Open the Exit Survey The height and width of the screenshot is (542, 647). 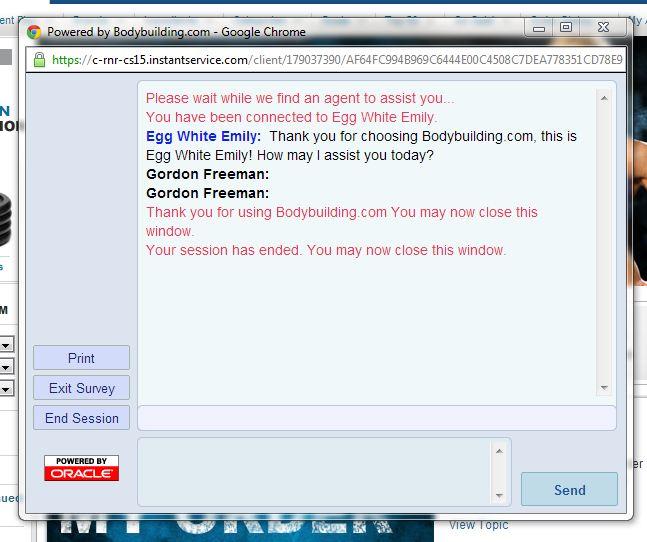click(81, 388)
